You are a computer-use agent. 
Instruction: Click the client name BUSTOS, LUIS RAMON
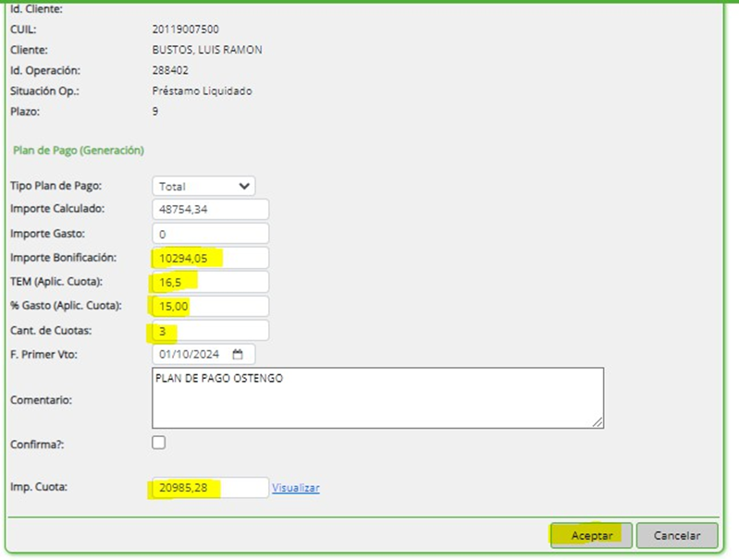206,50
